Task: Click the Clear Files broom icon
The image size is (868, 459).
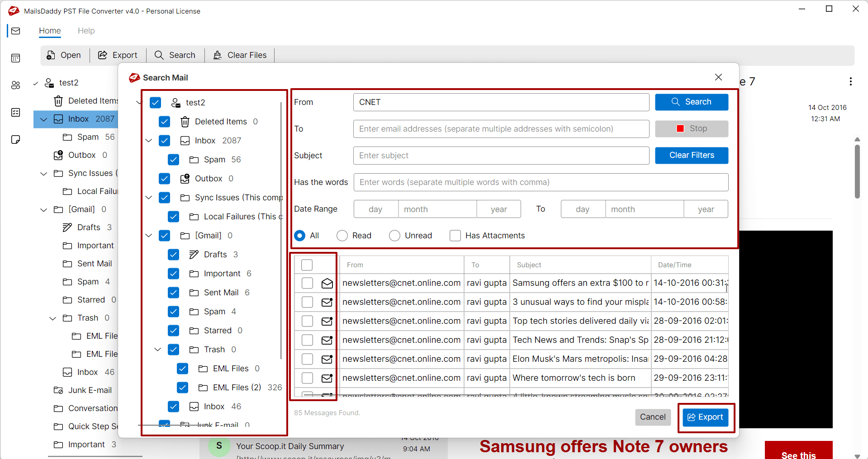Action: [218, 55]
